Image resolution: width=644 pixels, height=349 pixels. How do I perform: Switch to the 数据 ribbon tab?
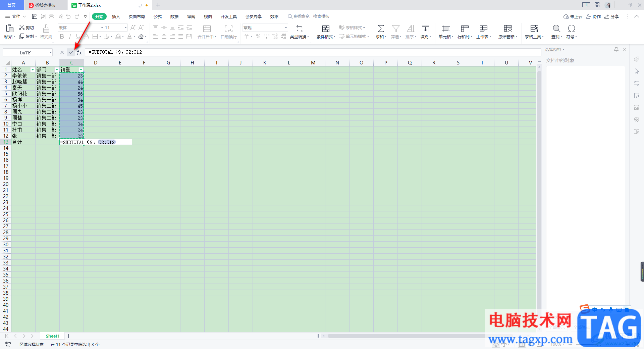(174, 16)
